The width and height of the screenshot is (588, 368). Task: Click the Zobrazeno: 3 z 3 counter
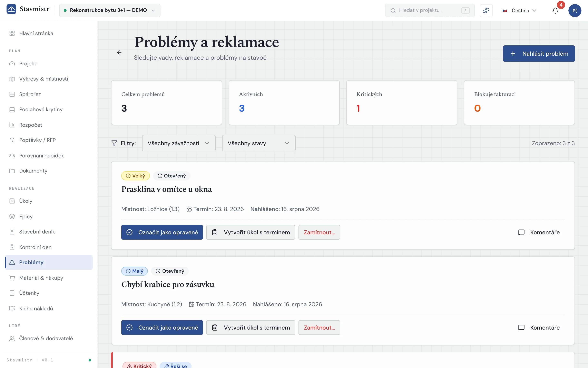(x=553, y=143)
